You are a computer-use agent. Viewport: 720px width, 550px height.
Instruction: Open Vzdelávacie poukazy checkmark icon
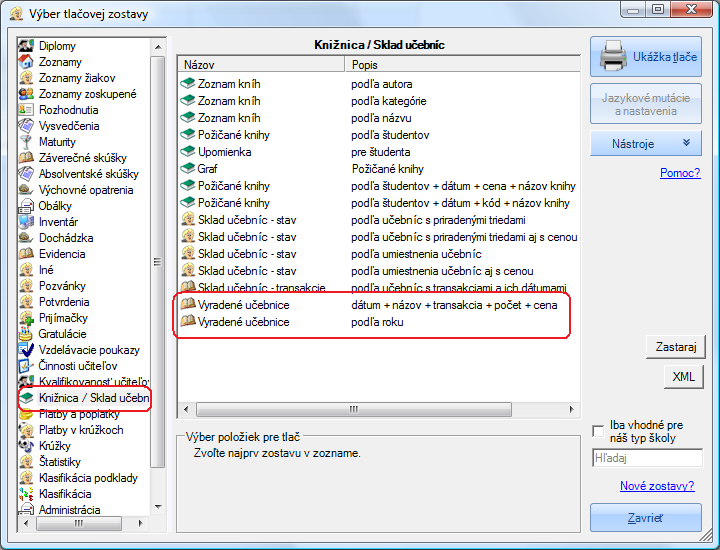click(x=26, y=350)
